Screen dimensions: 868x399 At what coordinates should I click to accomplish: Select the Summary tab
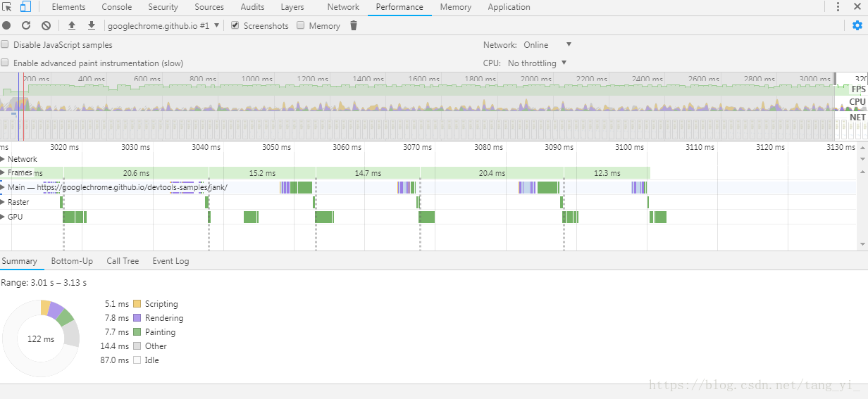(19, 260)
